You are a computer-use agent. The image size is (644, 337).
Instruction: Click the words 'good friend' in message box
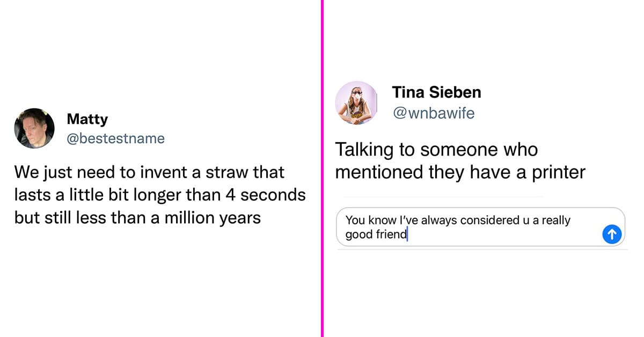coord(376,235)
